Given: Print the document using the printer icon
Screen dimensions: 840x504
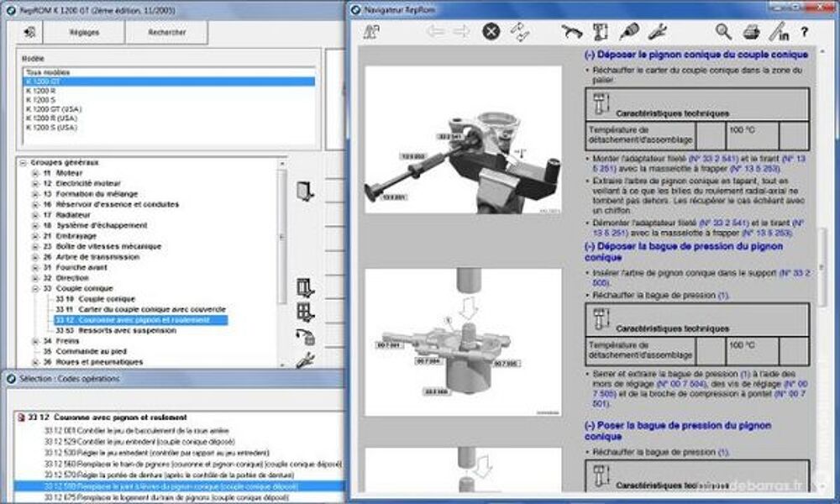Looking at the screenshot, I should pos(753,32).
